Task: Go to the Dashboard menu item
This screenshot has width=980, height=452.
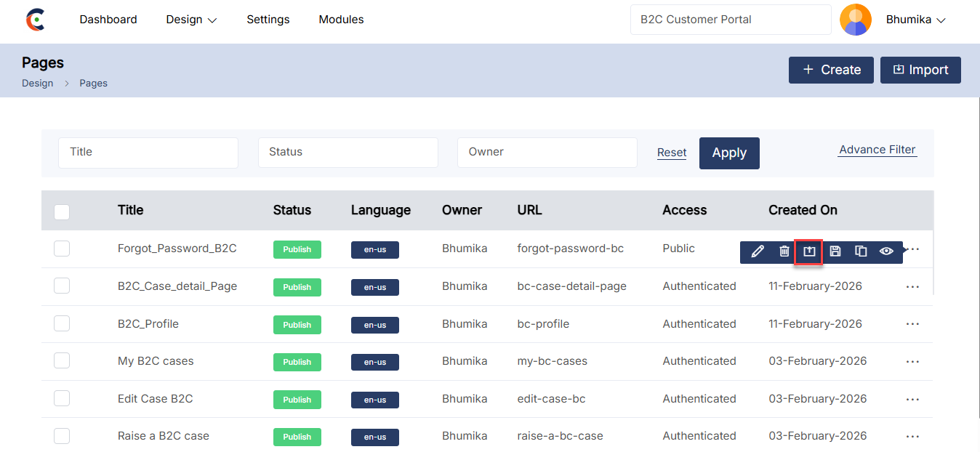Action: [x=108, y=20]
